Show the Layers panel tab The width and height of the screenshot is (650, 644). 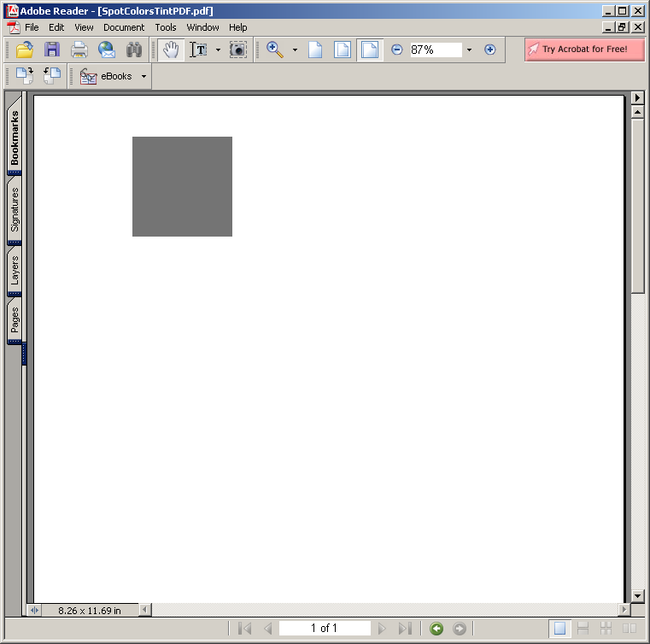tap(15, 270)
